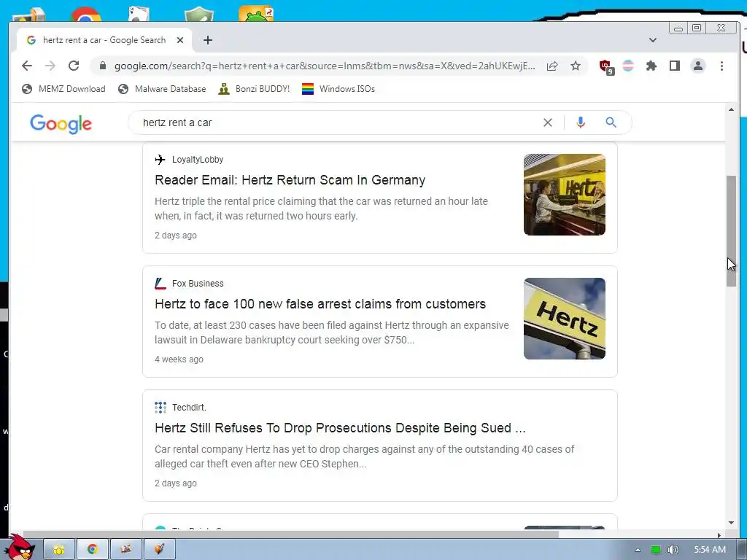Viewport: 747px width, 560px height.
Task: Open the yellow Hertz sign thumbnail
Action: [x=565, y=318]
